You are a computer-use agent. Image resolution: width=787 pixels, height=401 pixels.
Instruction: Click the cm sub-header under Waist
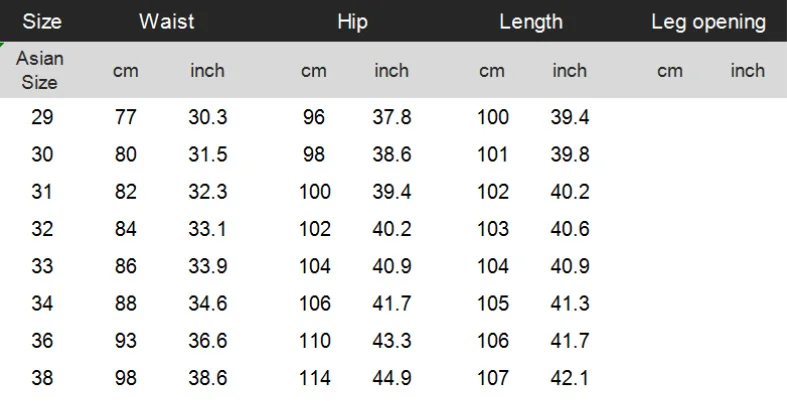point(124,70)
